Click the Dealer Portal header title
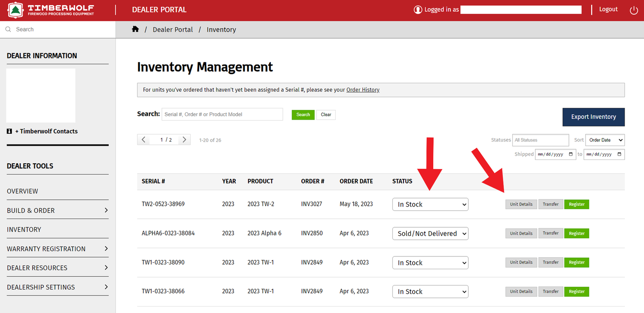This screenshot has width=644, height=313. coord(159,9)
